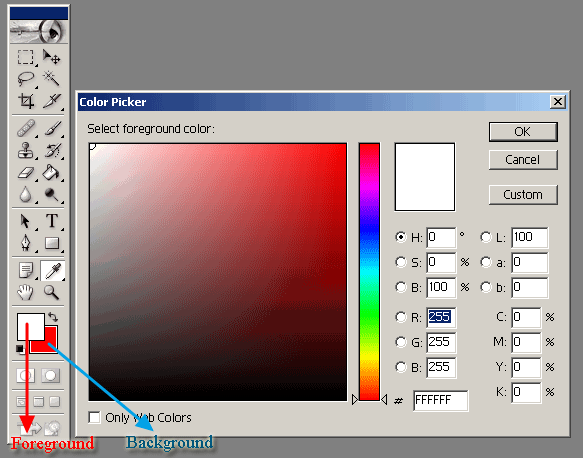Click the hex field showing FFFFFF
This screenshot has height=458, width=583.
(x=441, y=400)
